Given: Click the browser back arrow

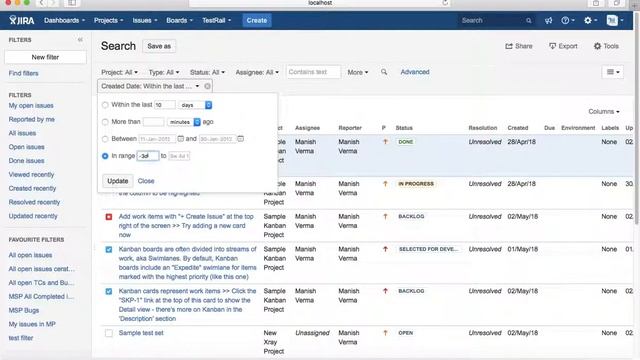Looking at the screenshot, I should (41, 3).
